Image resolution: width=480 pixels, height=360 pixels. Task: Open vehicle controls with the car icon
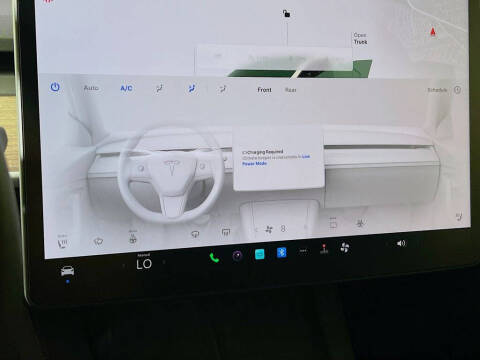(67, 271)
